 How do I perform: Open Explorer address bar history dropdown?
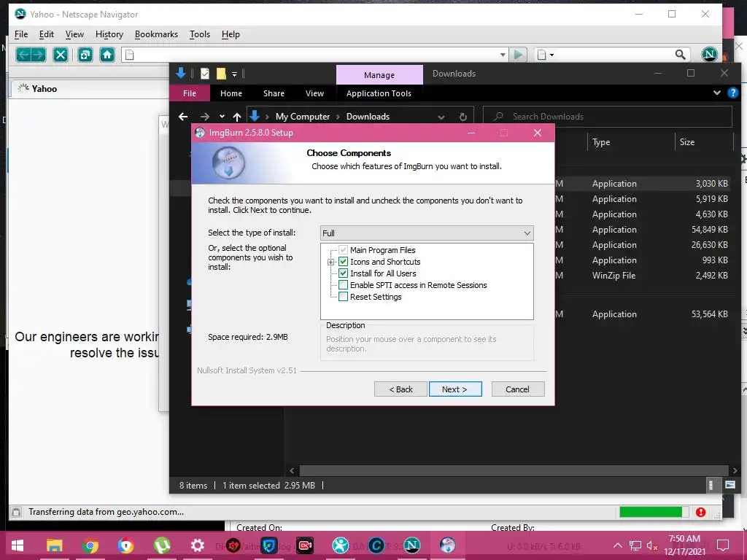coord(441,117)
